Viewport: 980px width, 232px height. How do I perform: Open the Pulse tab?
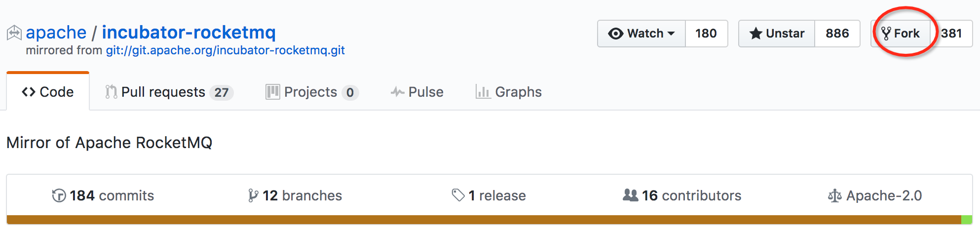[x=417, y=92]
